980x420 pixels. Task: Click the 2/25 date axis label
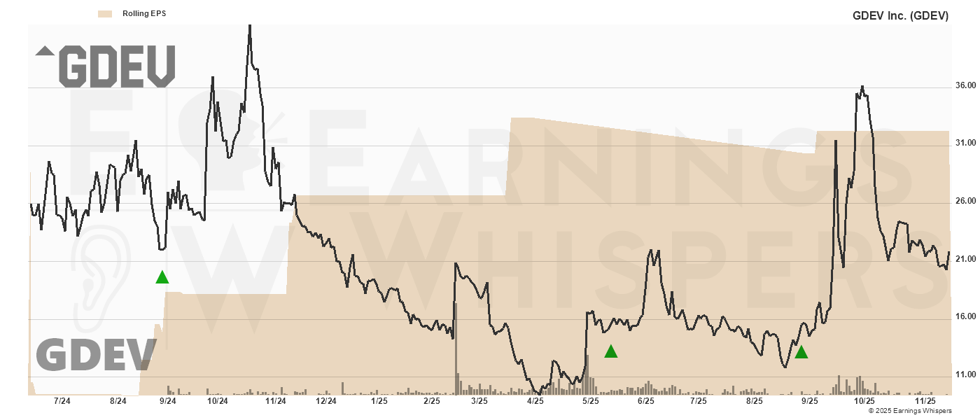(432, 401)
